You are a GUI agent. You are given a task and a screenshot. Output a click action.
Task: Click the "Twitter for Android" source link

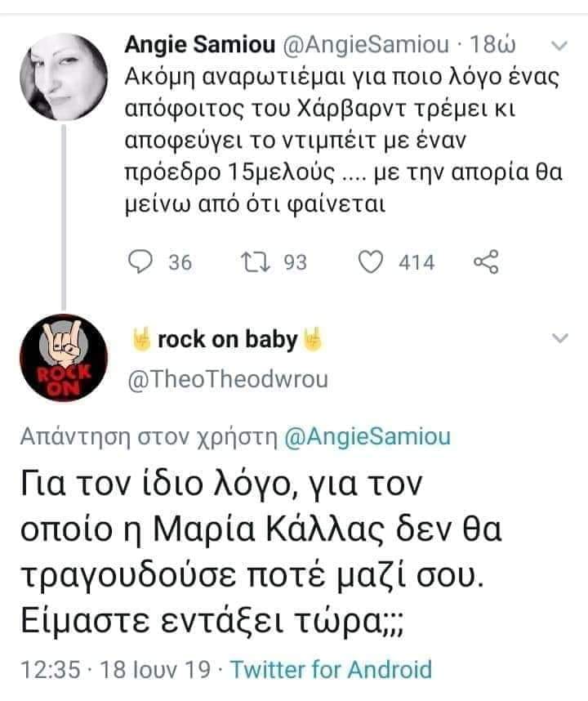331,671
